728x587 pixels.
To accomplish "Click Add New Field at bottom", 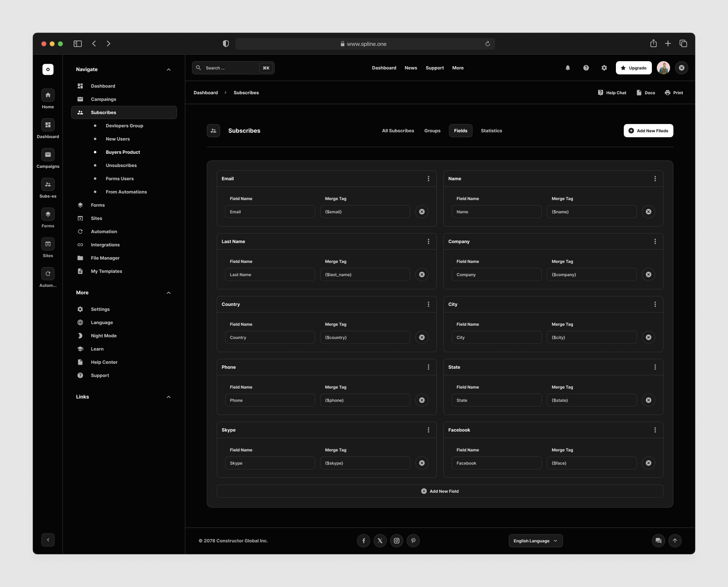I will tap(440, 491).
